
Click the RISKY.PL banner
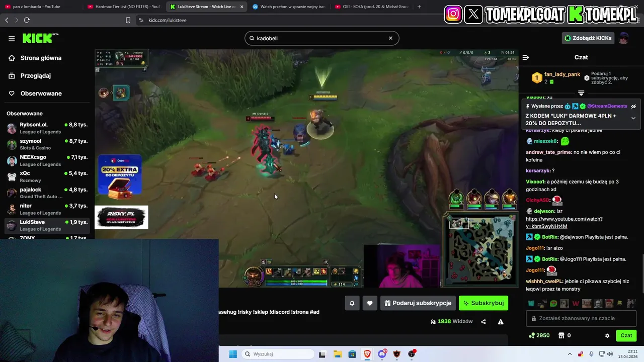point(121,217)
